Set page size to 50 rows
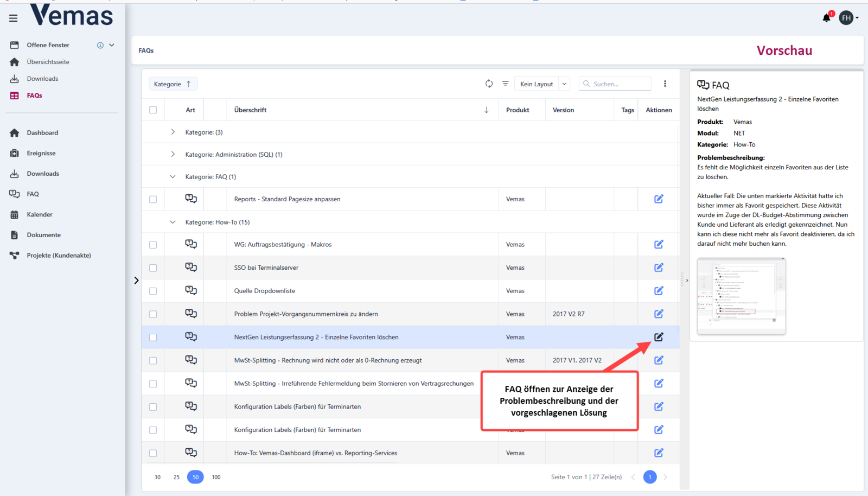Image resolution: width=868 pixels, height=496 pixels. tap(195, 477)
